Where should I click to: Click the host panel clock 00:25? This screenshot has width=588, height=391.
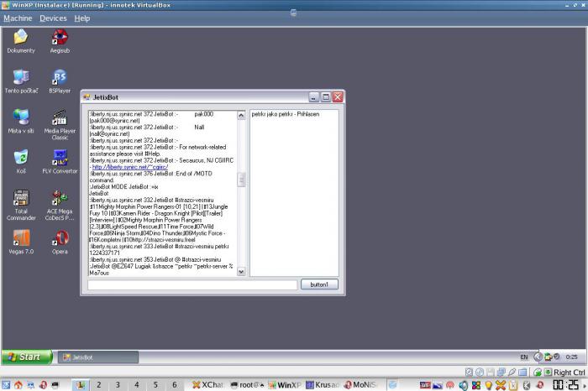(566, 384)
